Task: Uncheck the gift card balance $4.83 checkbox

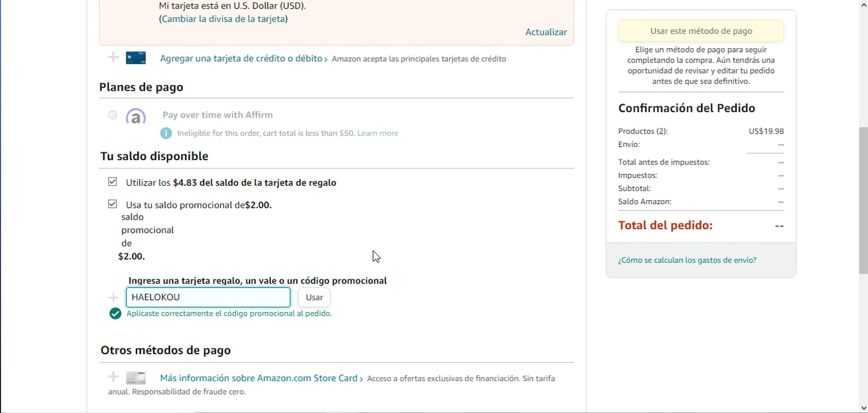Action: [113, 182]
